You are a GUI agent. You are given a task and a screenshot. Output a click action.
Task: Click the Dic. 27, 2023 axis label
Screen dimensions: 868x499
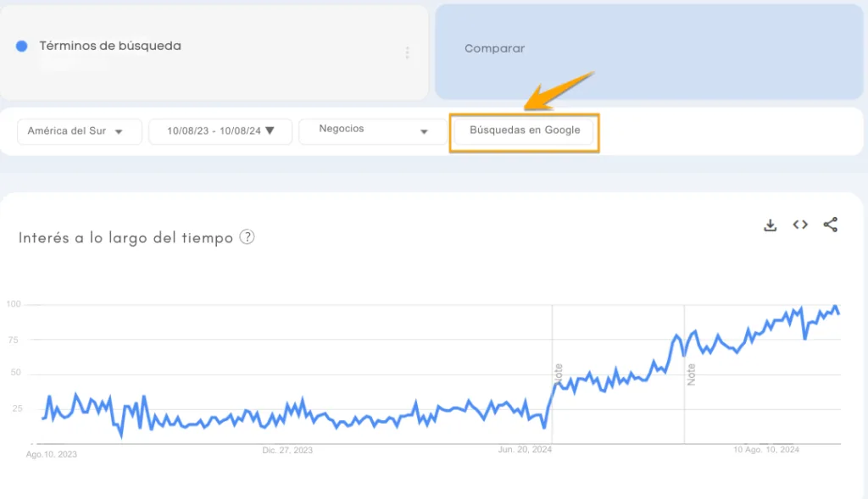click(287, 451)
